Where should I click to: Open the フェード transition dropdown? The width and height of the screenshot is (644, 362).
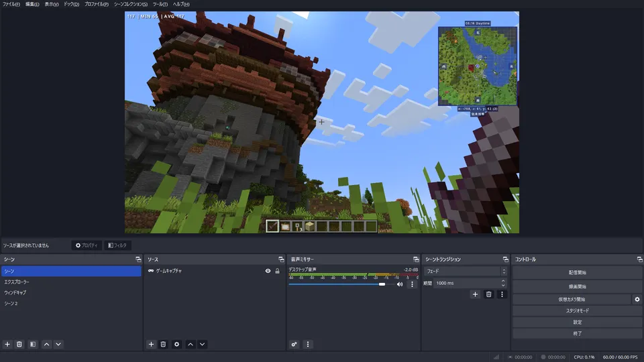pyautogui.click(x=466, y=271)
